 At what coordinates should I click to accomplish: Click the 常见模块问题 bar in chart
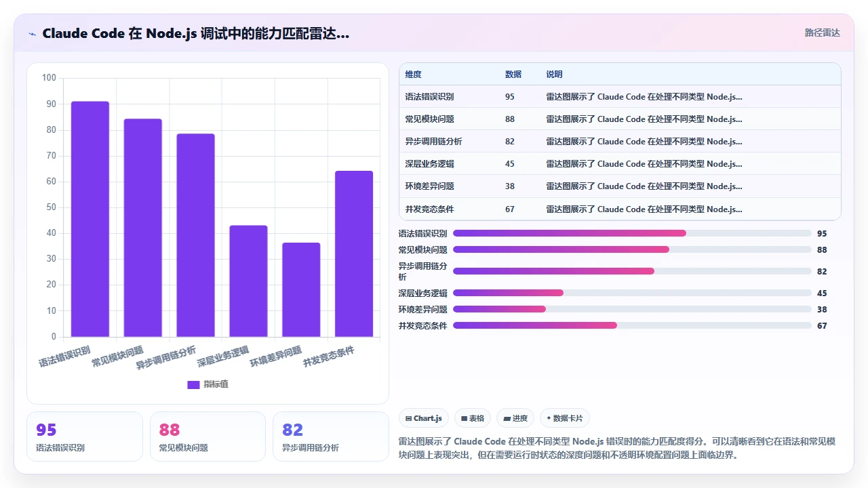142,228
